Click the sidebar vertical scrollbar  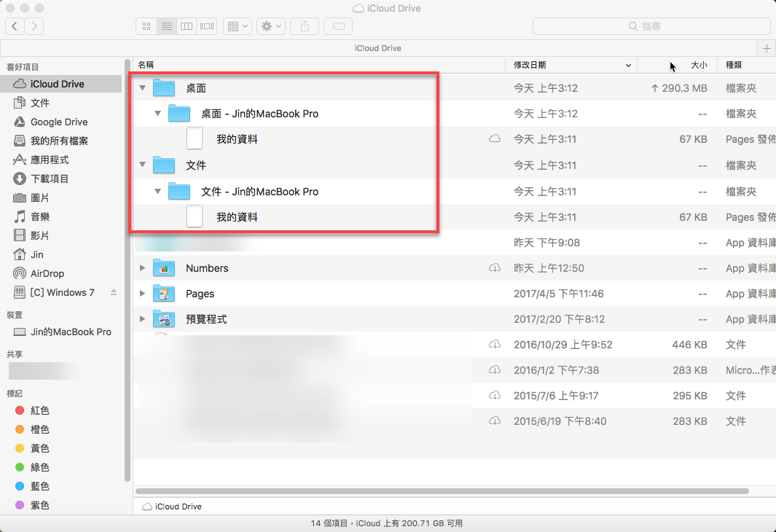128,270
